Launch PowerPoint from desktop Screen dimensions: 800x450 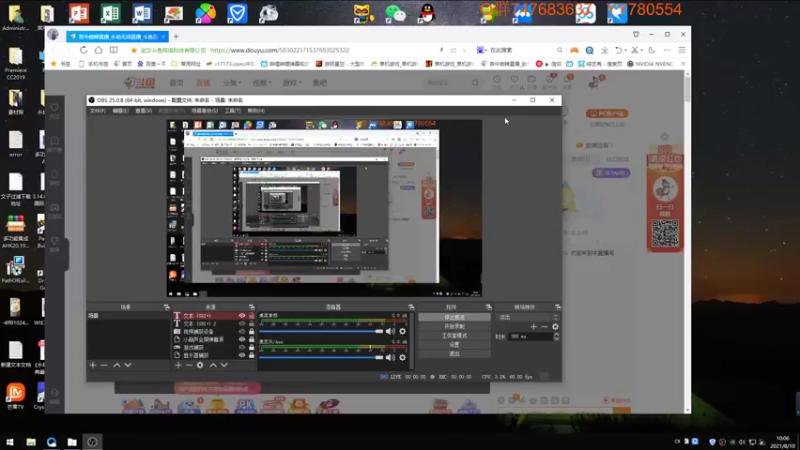79,13
